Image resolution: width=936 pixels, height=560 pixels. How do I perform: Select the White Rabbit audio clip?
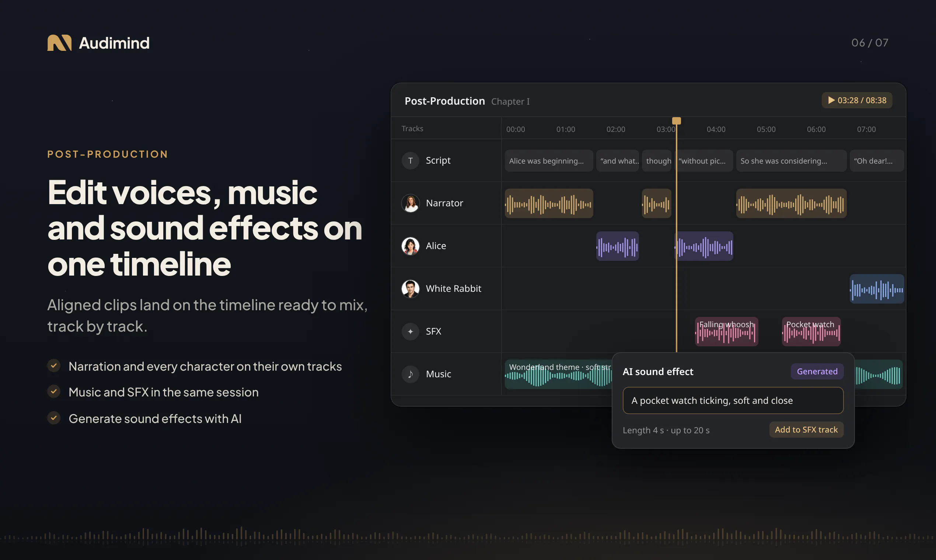coord(877,289)
